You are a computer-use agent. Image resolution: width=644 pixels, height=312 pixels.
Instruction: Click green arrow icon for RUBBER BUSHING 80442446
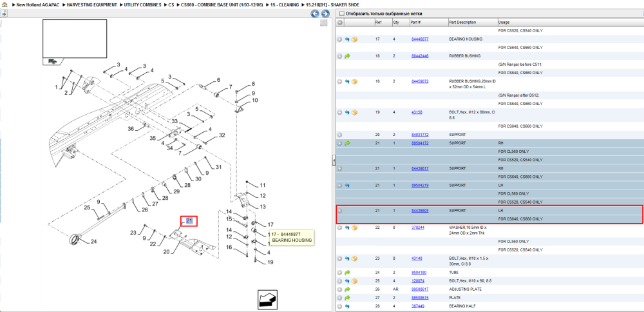coord(347,56)
